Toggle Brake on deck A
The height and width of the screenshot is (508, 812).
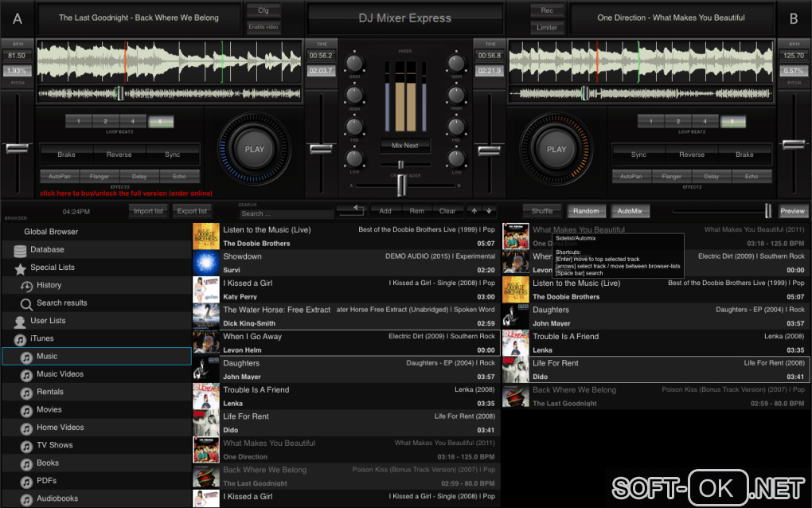66,154
